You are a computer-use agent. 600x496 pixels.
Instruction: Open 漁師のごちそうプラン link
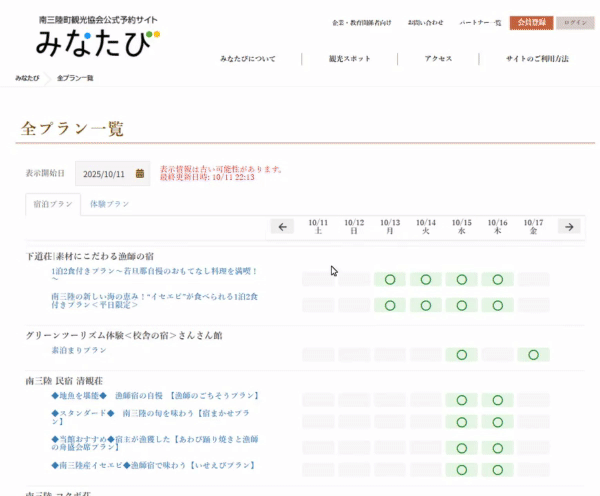click(155, 395)
